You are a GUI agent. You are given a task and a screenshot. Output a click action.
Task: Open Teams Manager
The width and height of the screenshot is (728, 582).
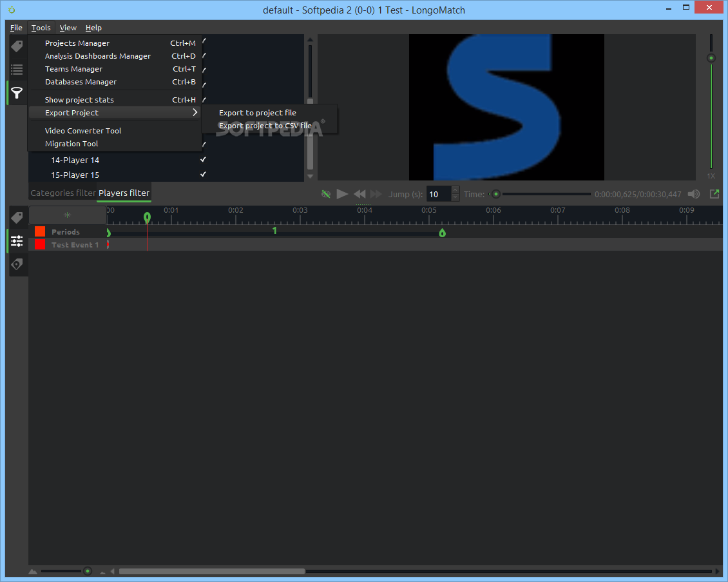click(x=115, y=69)
